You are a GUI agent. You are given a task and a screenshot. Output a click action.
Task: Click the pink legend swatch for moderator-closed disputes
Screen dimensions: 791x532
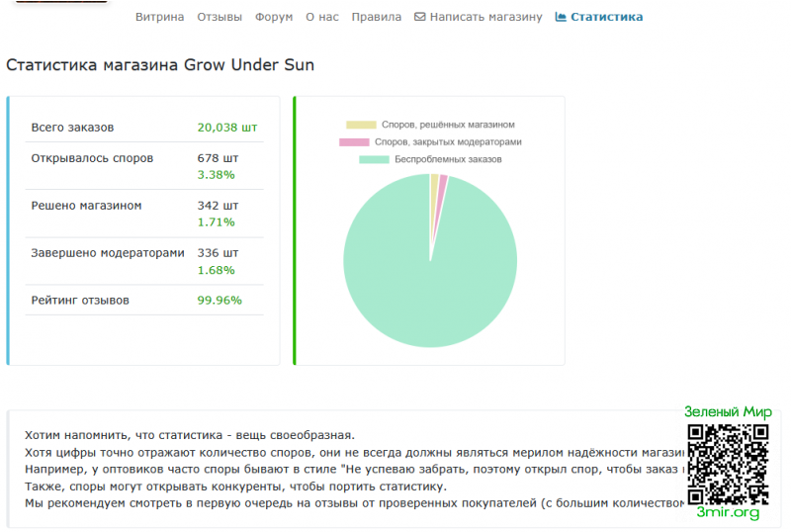(x=354, y=142)
